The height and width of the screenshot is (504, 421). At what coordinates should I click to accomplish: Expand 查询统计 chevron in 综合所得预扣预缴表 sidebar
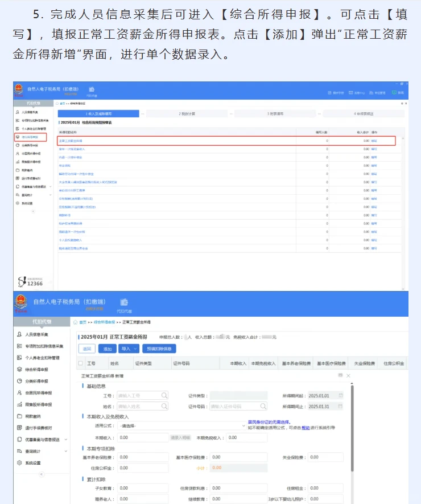(x=51, y=195)
